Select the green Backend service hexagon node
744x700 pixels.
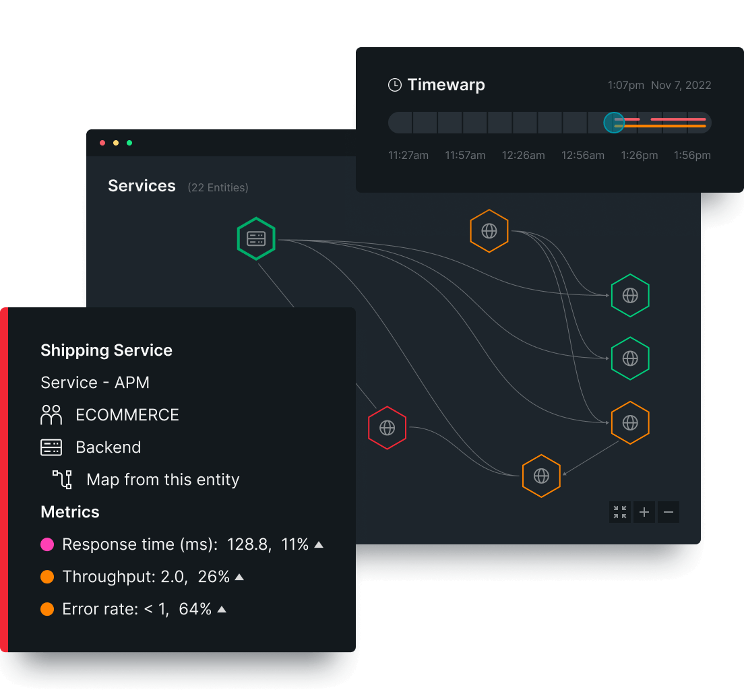point(256,238)
